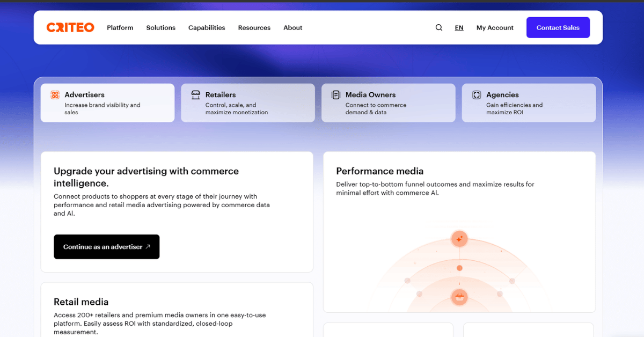Click 'Control, scale, and maximize monetization' text
644x337 pixels.
(x=237, y=108)
